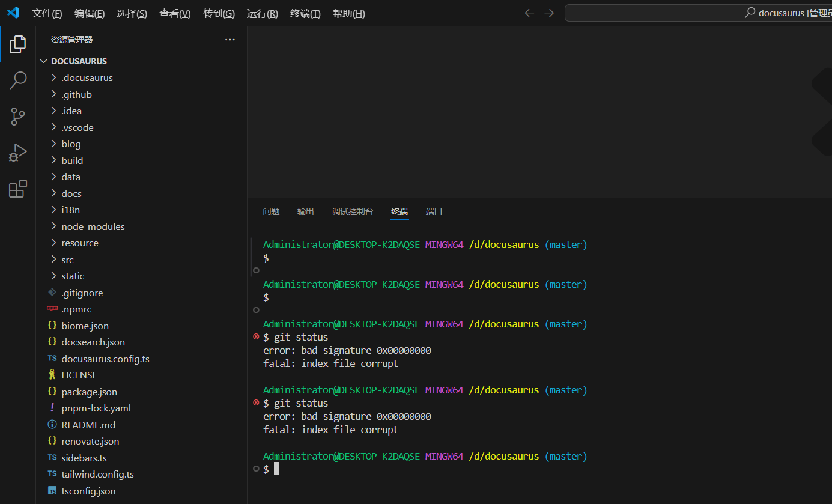Open the 文件(F) menu
This screenshot has width=832, height=504.
[x=47, y=13]
